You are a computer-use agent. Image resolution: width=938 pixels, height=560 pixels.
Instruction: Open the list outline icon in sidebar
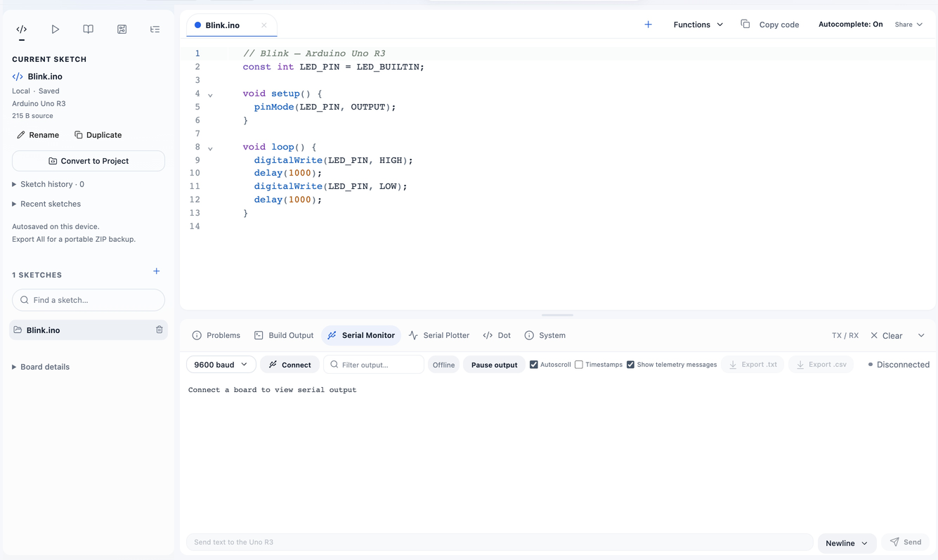tap(155, 30)
